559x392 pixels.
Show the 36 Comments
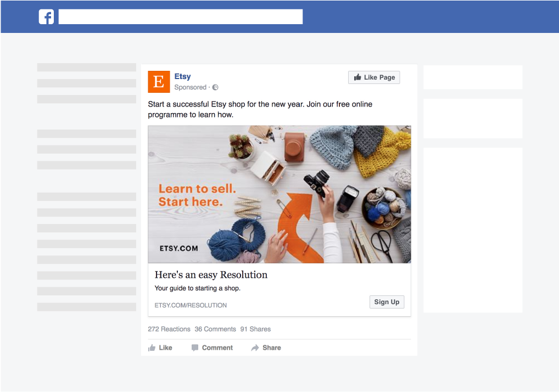tap(215, 329)
